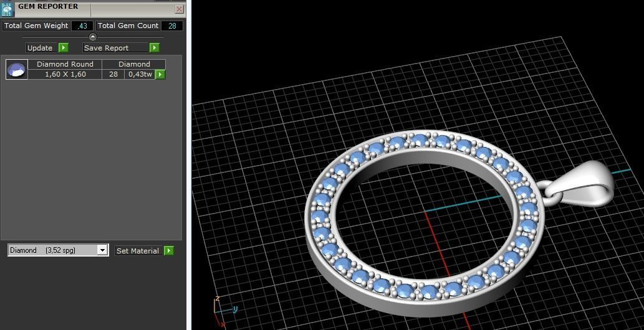Click the 1,60 X 1,60 size cell

point(65,74)
